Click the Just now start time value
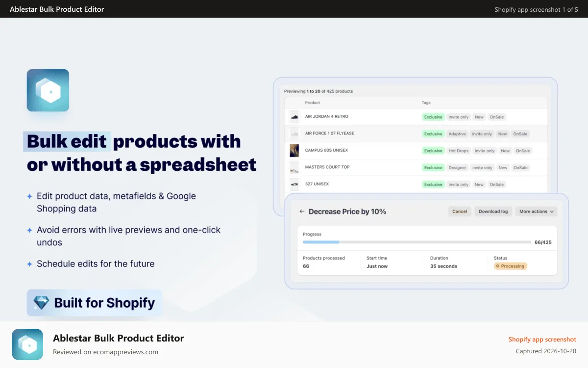The width and height of the screenshot is (588, 368). [377, 266]
